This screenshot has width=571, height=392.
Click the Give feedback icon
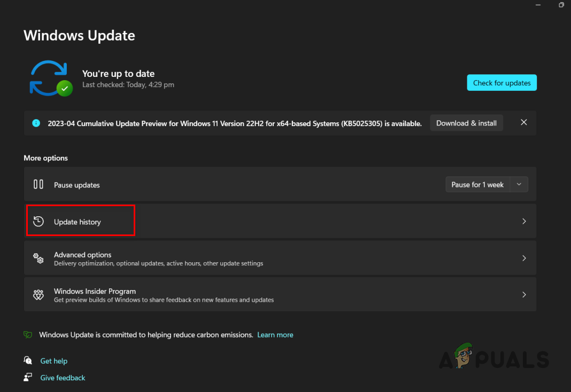[28, 377]
